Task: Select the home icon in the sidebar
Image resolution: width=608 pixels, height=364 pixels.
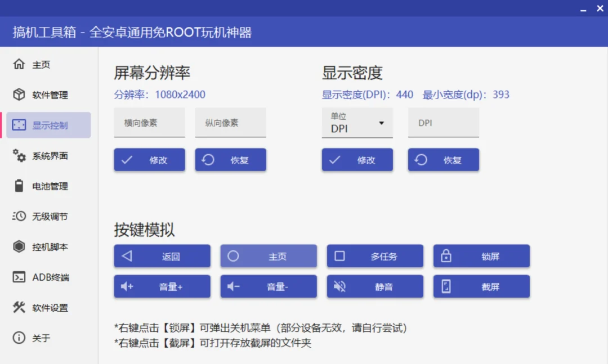Action: point(17,64)
